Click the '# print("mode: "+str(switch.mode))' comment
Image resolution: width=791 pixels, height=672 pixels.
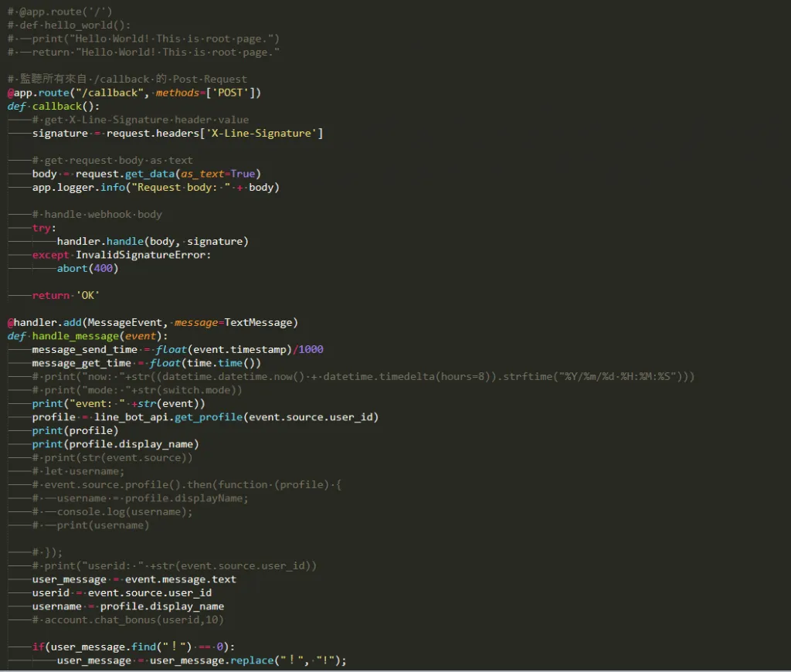click(137, 391)
